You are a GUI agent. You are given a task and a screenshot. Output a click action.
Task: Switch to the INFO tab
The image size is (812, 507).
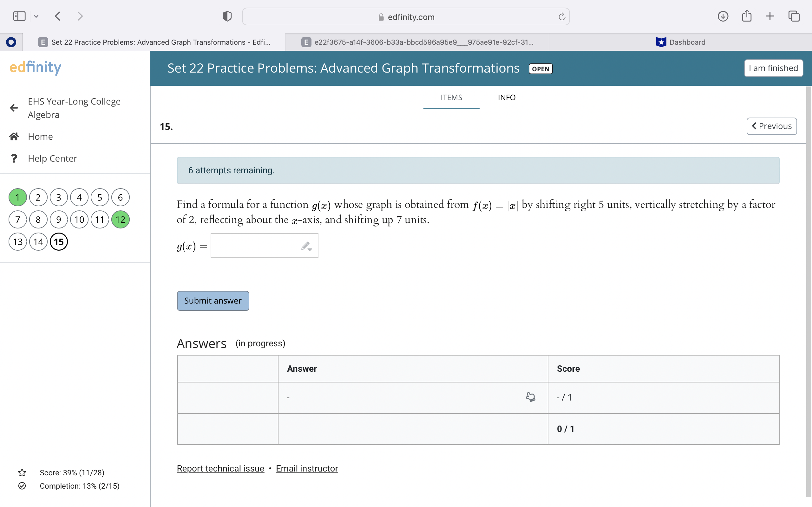[x=506, y=98]
